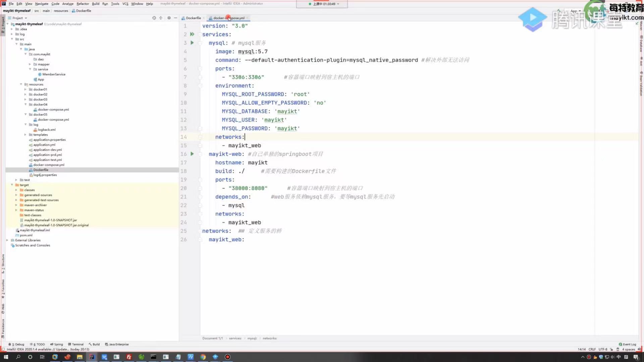Click the locate/scroll-from-source target icon
The height and width of the screenshot is (362, 644).
[154, 18]
